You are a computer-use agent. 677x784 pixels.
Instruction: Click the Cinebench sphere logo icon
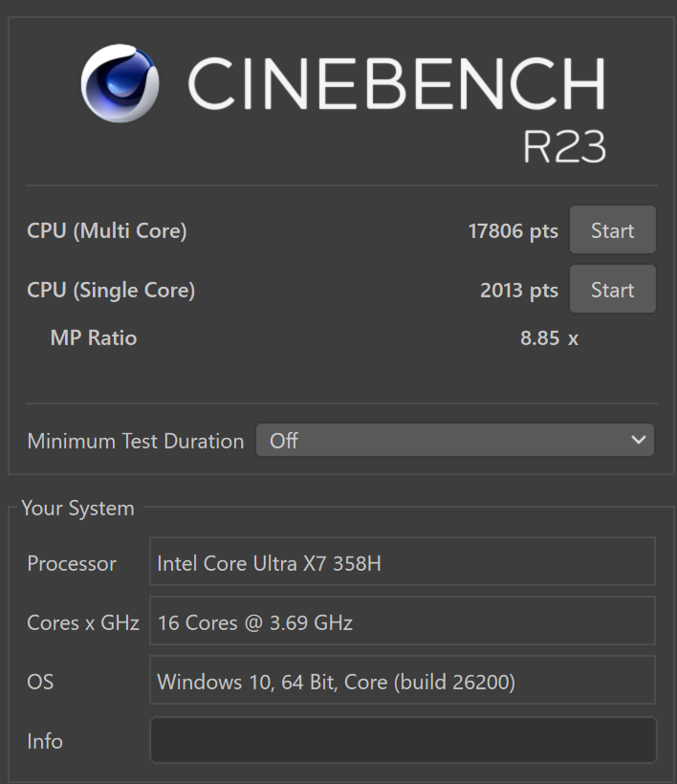coord(120,82)
